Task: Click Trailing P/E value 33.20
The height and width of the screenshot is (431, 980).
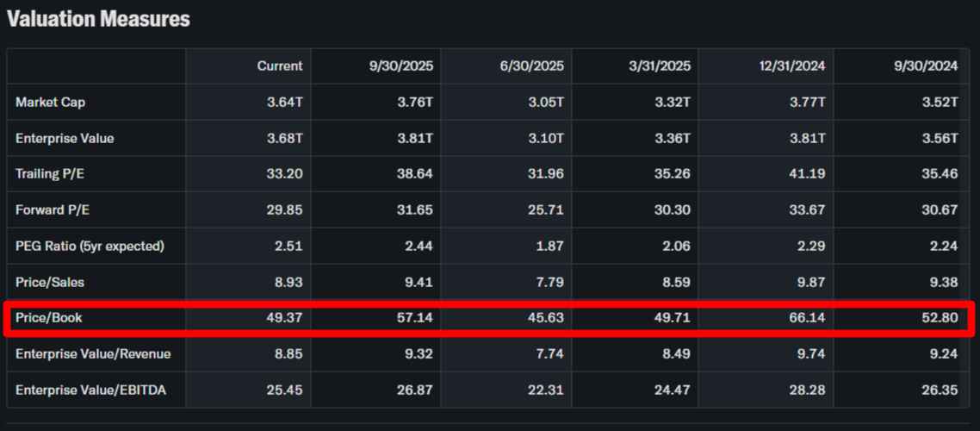Action: (284, 174)
